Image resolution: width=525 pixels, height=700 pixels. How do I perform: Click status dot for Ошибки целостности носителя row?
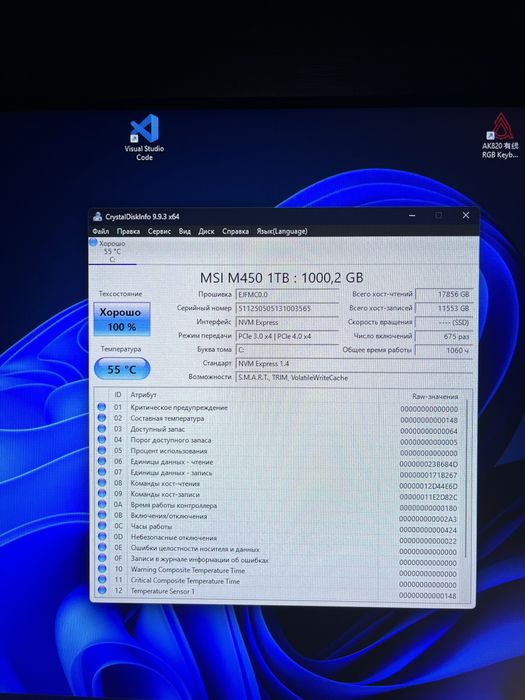pyautogui.click(x=102, y=548)
